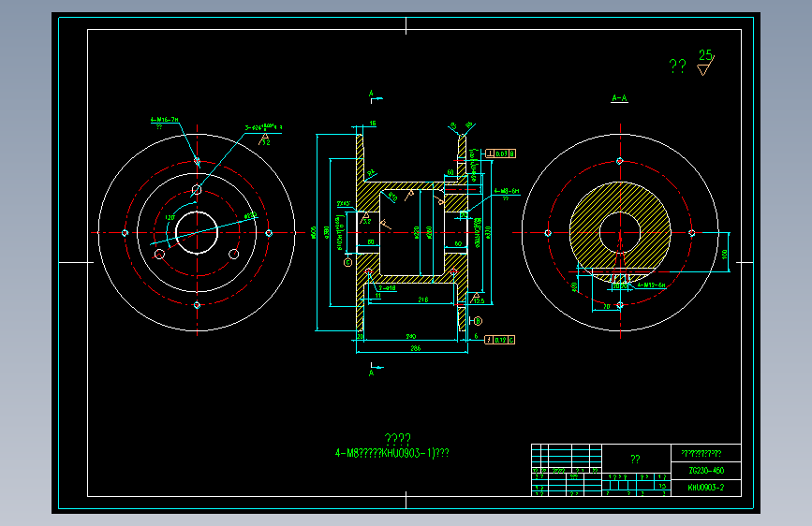Select the 2-φ18 hole callout
Screen dimensions: 812x526
[x=387, y=288]
